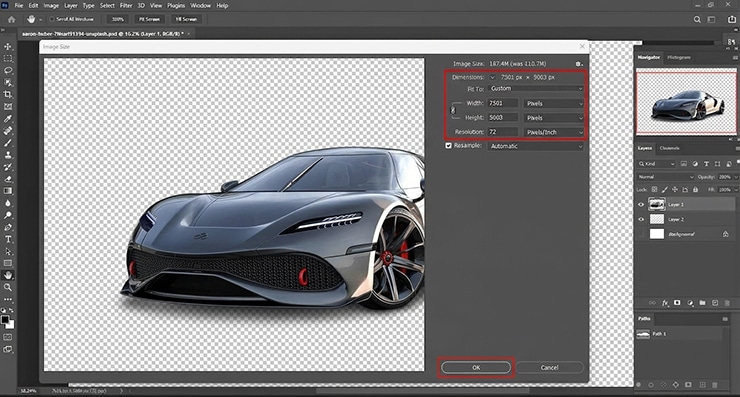740x397 pixels.
Task: Select the Frame tool
Action: [8, 107]
